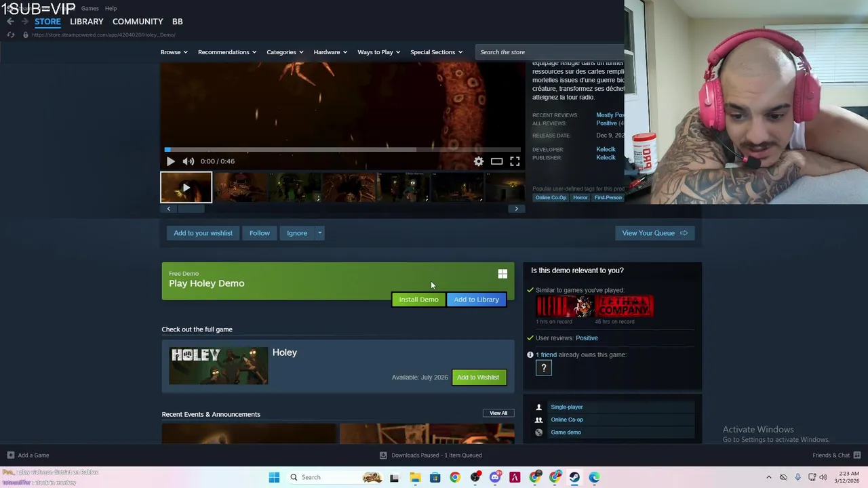This screenshot has height=488, width=868.
Task: Open the BB profile tab
Action: coord(178,22)
